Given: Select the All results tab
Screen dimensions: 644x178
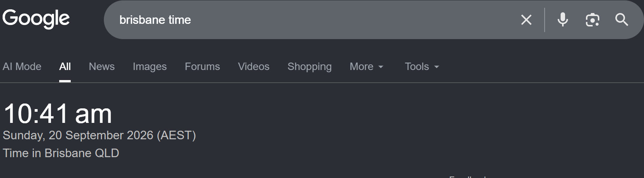Looking at the screenshot, I should coord(65,66).
